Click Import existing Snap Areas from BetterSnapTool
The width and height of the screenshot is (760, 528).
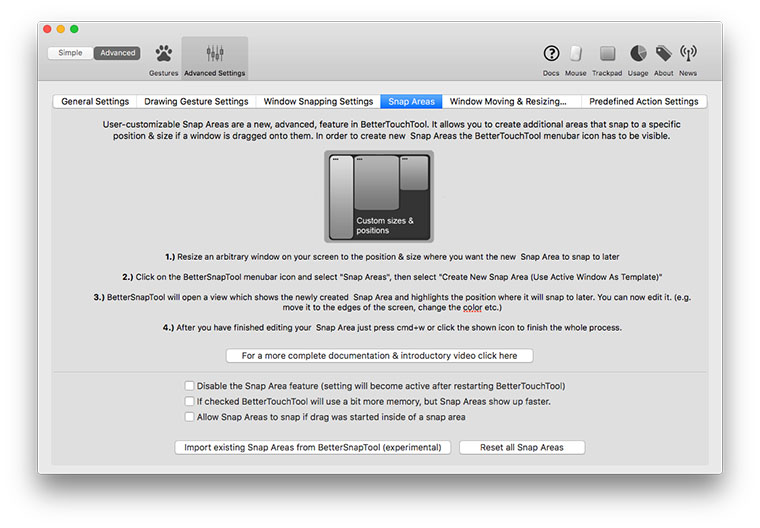[x=313, y=447]
